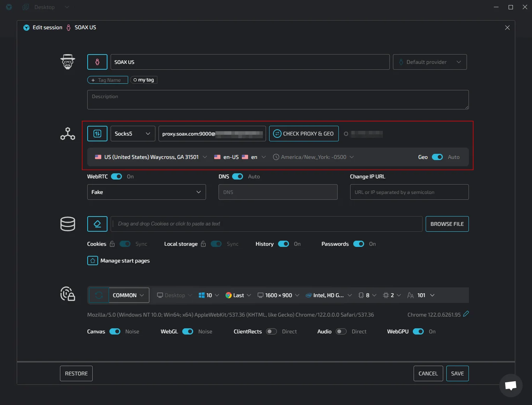
Task: Disable the WebRTC toggle
Action: 116,176
